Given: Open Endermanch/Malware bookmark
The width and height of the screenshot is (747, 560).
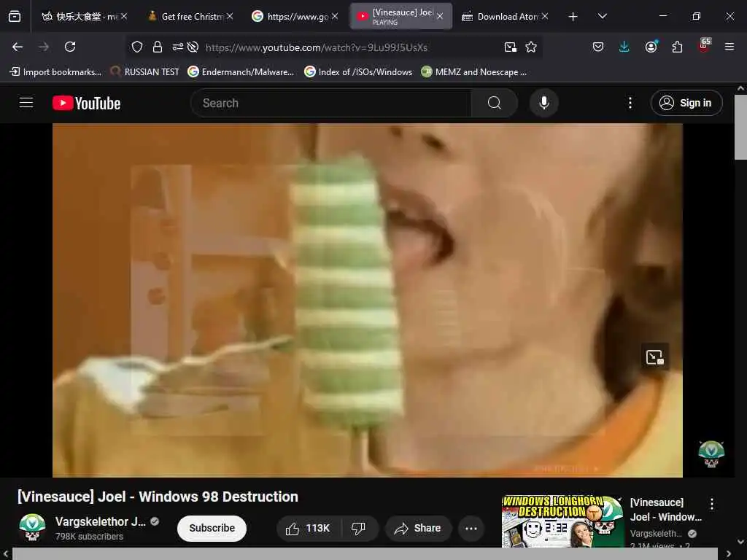Looking at the screenshot, I should [x=241, y=72].
